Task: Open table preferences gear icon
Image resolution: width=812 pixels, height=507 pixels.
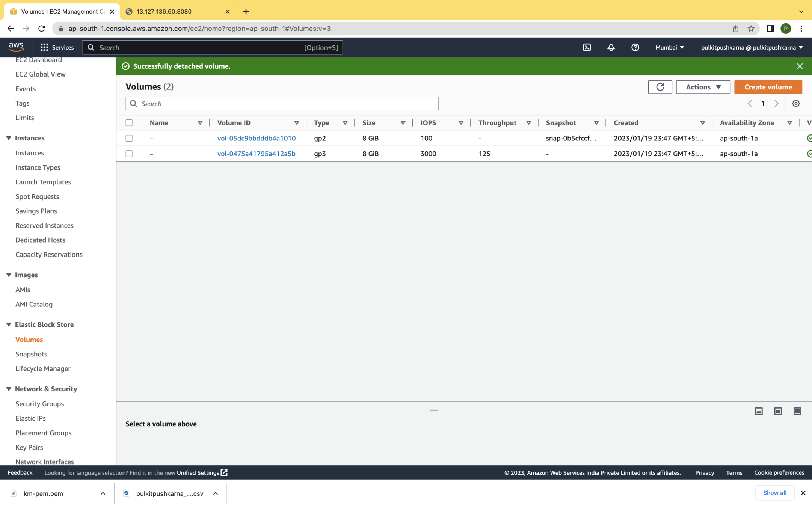Action: point(795,103)
